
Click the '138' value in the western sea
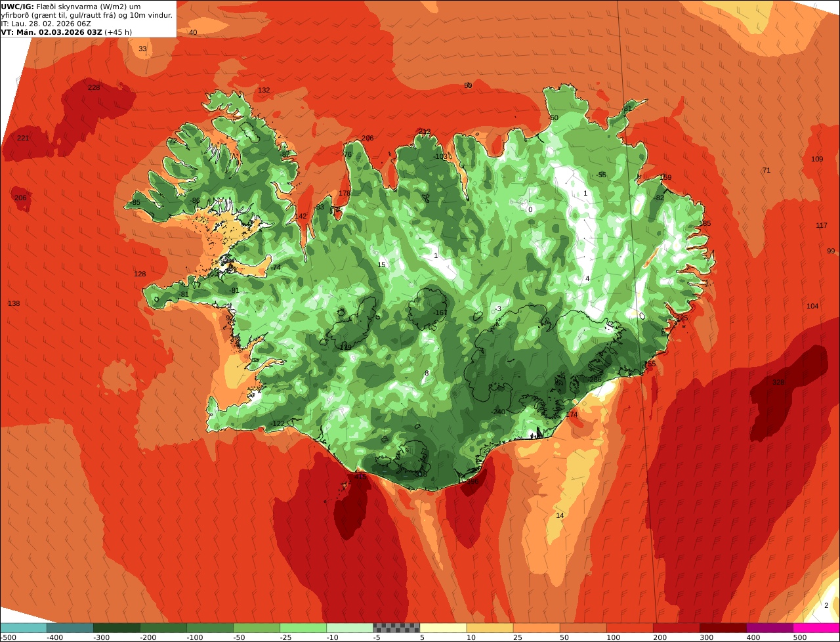click(14, 303)
